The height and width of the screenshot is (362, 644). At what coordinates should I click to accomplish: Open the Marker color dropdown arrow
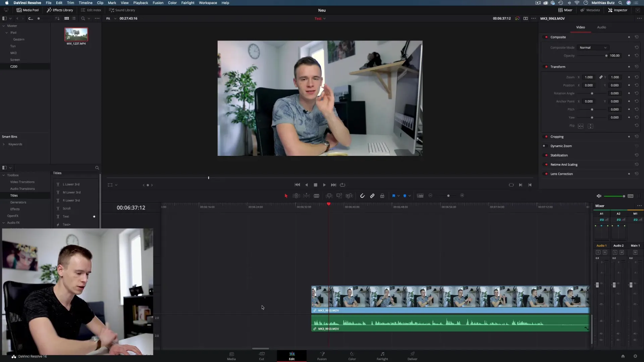[x=410, y=196]
